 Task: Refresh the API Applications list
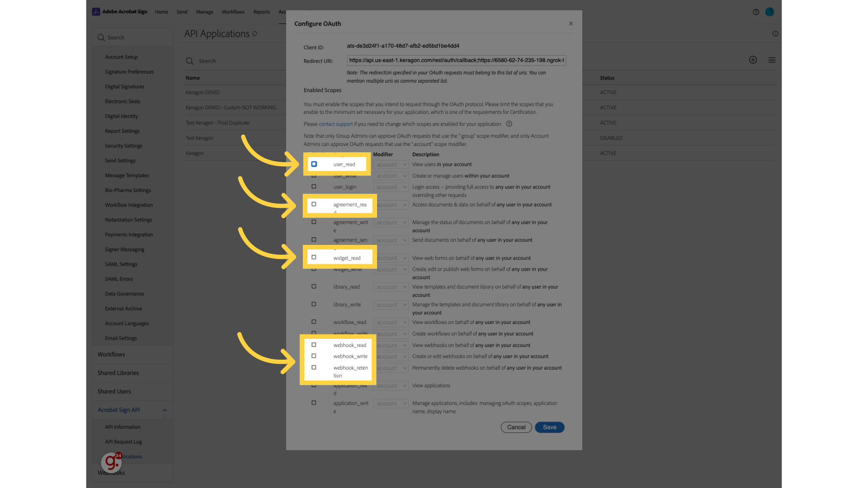click(x=255, y=33)
